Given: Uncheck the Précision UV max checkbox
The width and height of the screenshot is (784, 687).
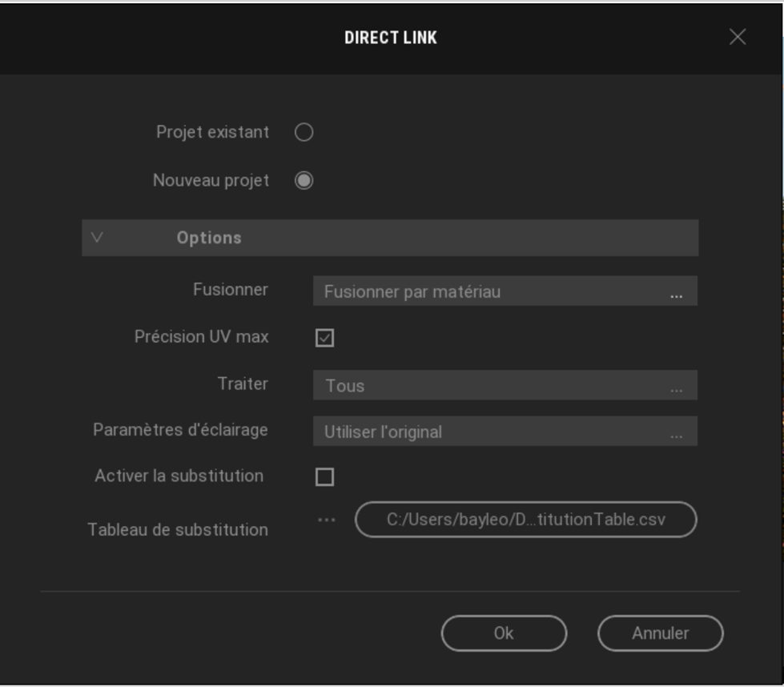Looking at the screenshot, I should [324, 338].
